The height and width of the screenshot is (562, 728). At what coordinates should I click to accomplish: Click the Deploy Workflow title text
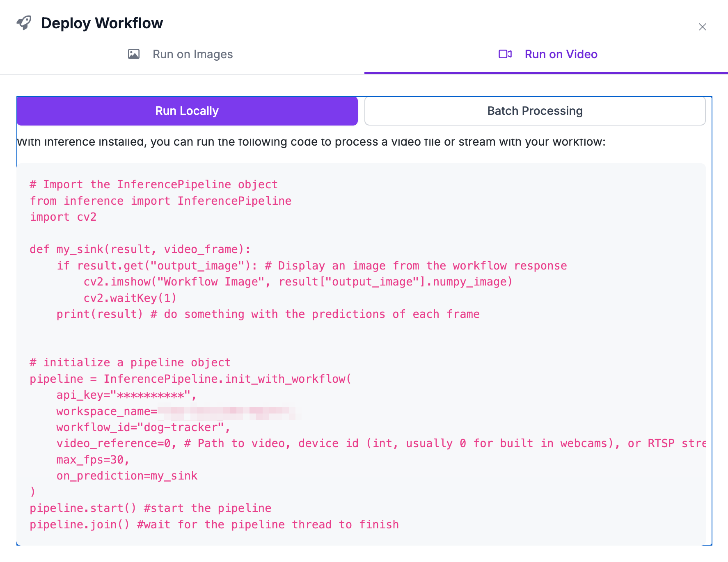pos(102,23)
